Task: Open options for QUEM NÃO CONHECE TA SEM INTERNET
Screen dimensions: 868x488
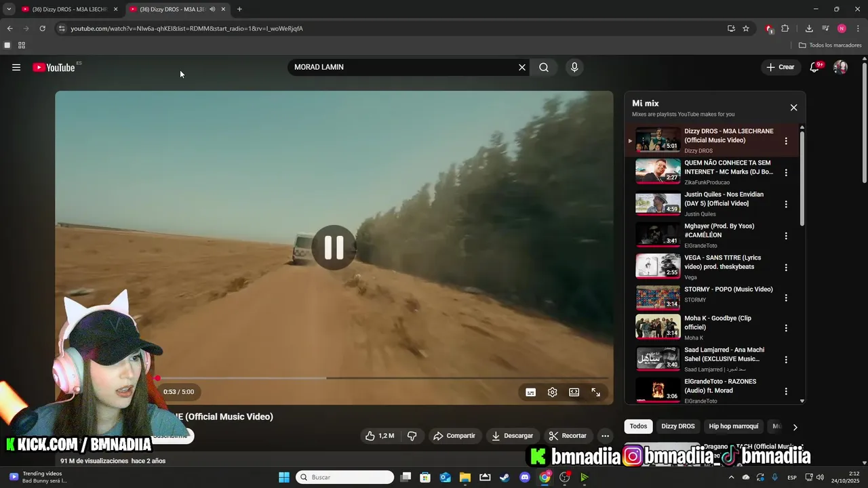Action: [786, 172]
